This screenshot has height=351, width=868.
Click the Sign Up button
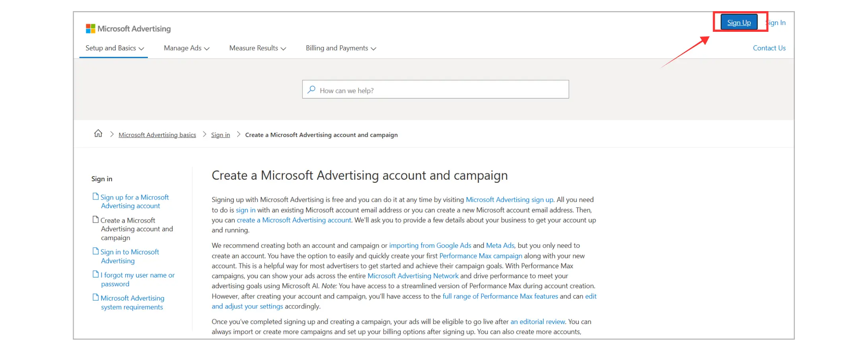coord(739,23)
